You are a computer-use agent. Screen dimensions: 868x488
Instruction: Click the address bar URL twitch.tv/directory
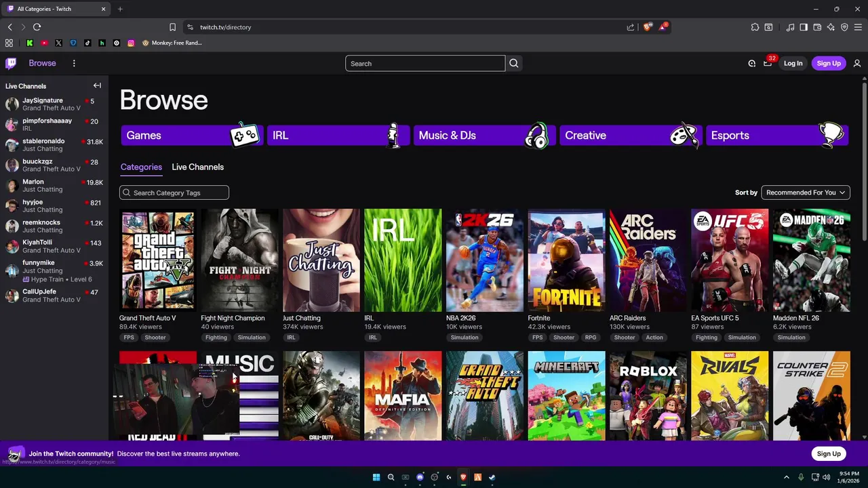click(225, 27)
